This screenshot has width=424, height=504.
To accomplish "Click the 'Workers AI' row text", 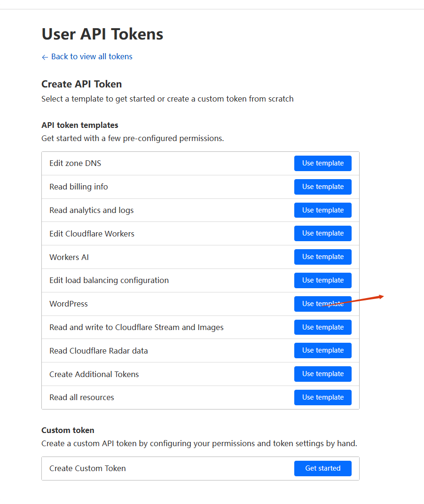I will [x=69, y=257].
